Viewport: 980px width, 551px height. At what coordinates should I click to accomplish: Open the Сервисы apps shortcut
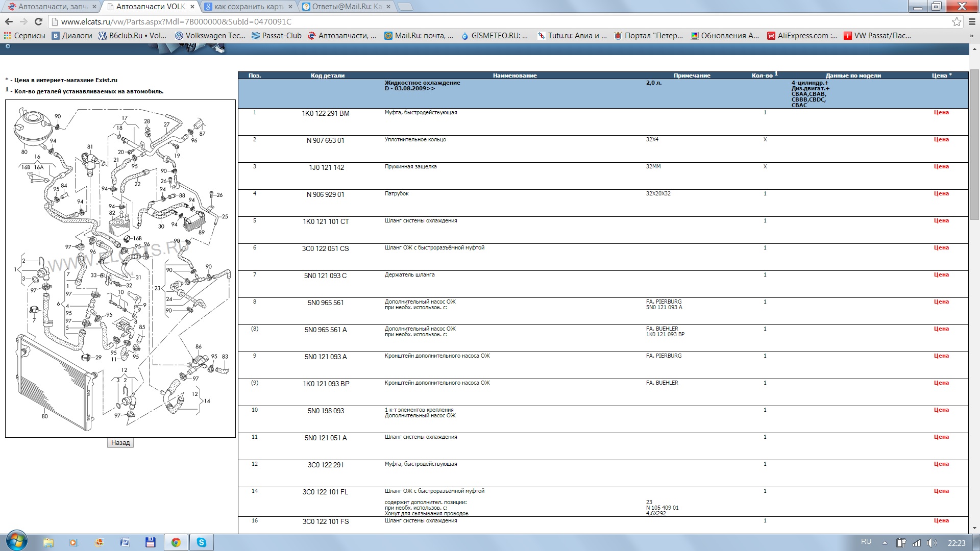point(24,36)
